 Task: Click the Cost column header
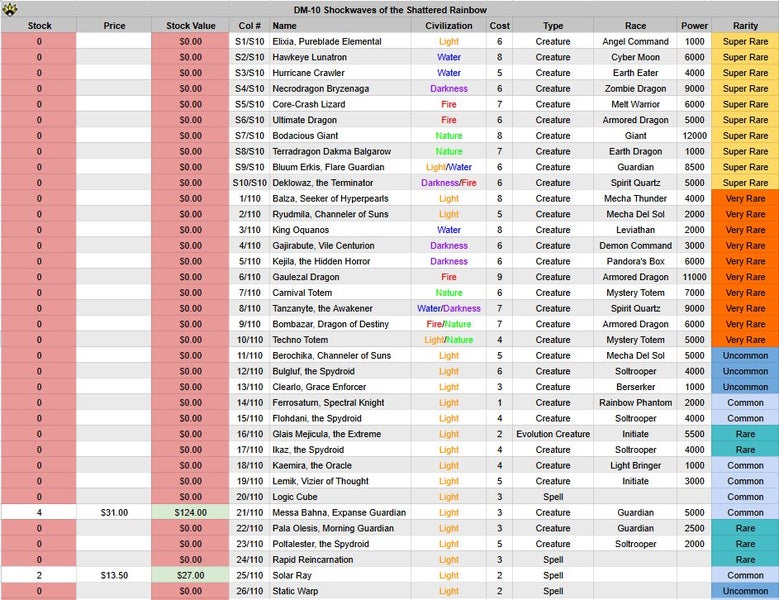tap(499, 26)
